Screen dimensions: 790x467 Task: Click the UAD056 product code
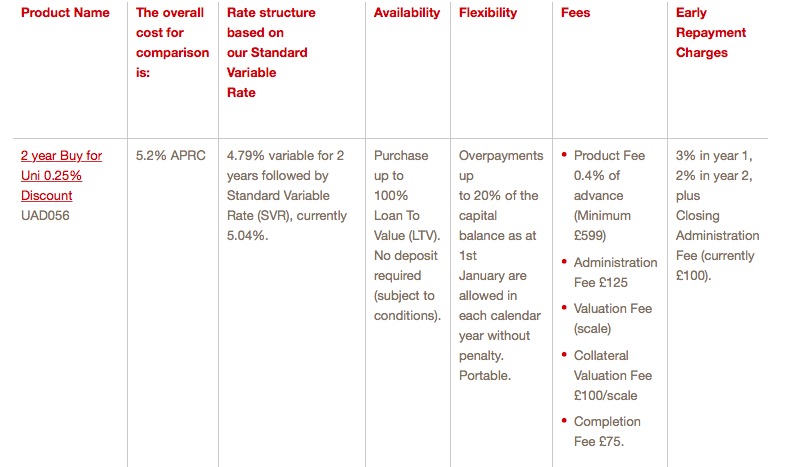point(45,216)
